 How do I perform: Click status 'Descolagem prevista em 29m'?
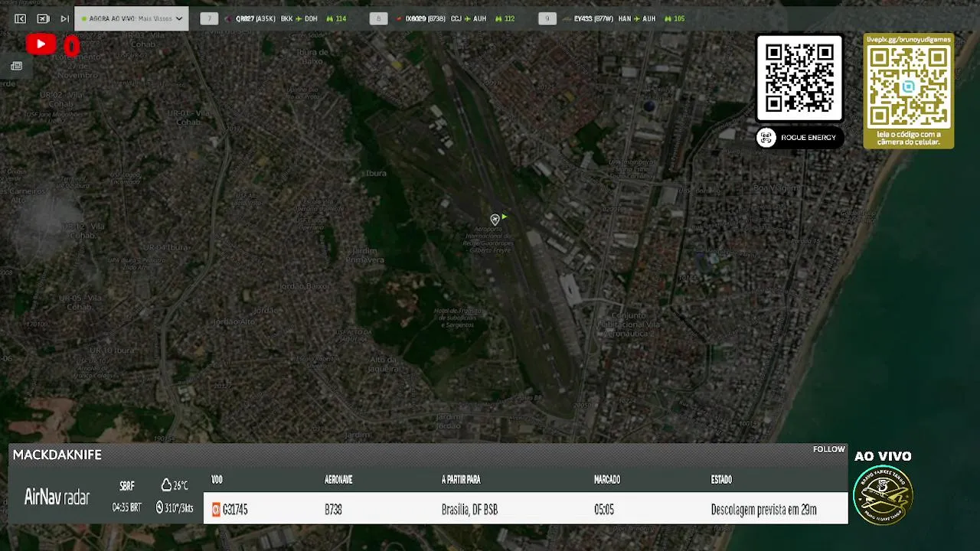click(x=763, y=510)
